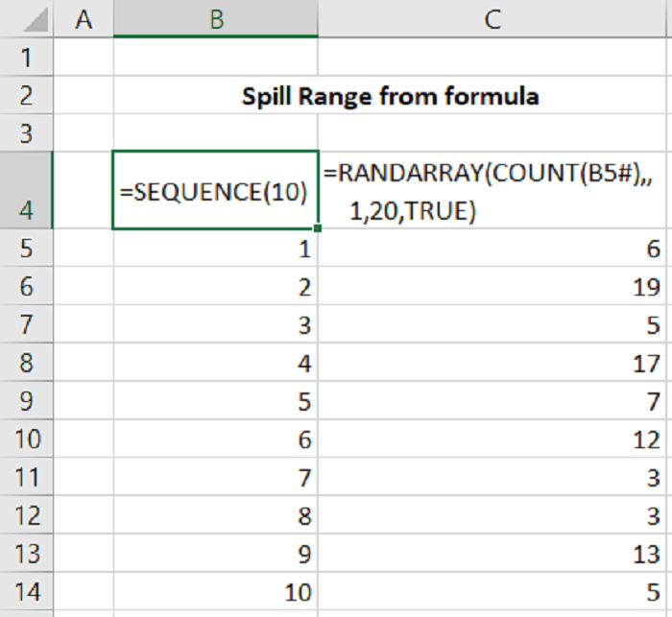672x617 pixels.
Task: Select cell C5 containing 6
Action: (x=492, y=249)
